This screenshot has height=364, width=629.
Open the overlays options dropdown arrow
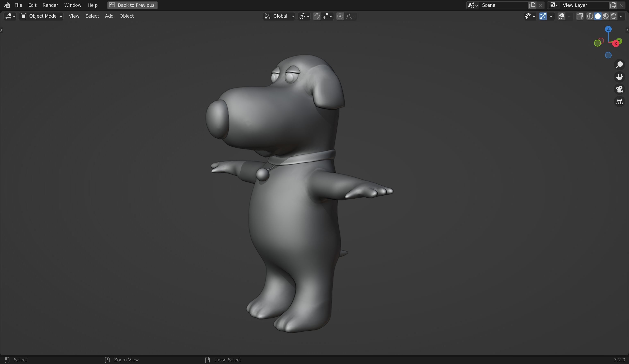coord(569,16)
